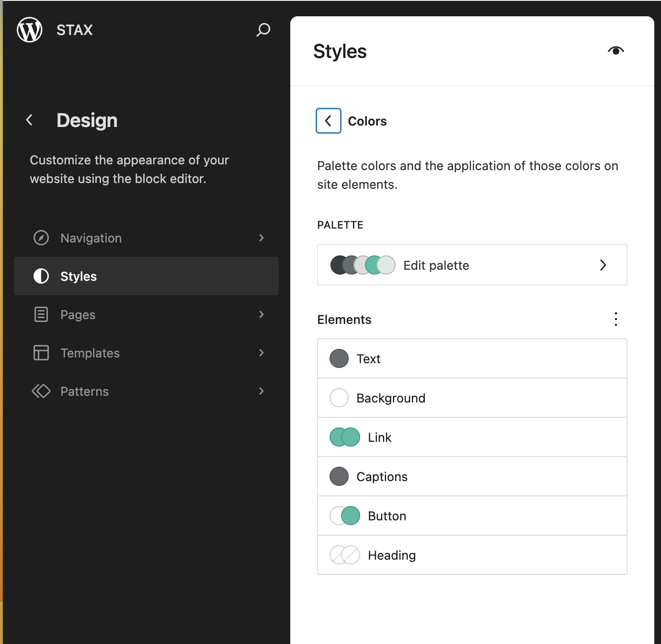
Task: Open the Captions element color row
Action: click(472, 476)
